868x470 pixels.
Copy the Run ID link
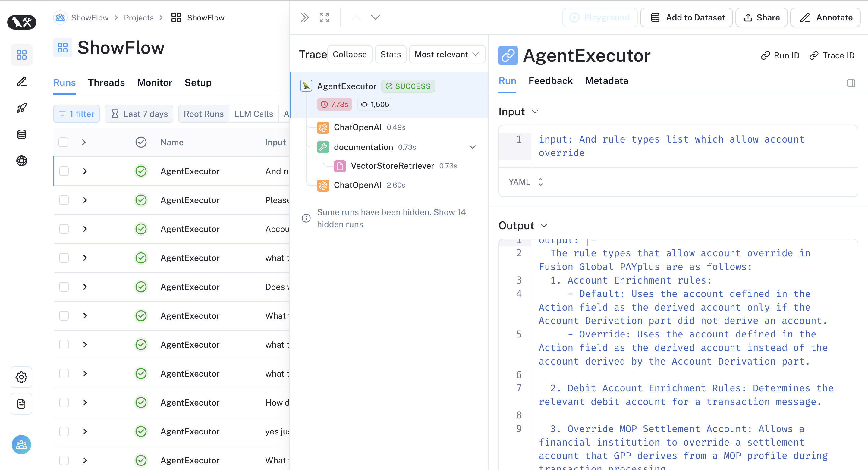coord(780,55)
